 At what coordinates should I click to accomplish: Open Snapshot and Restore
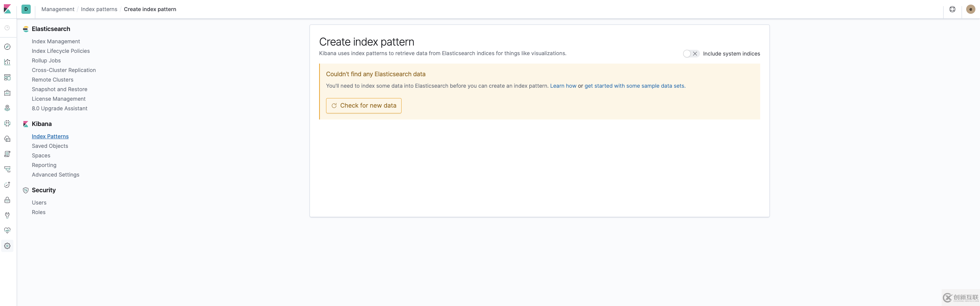pyautogui.click(x=59, y=89)
